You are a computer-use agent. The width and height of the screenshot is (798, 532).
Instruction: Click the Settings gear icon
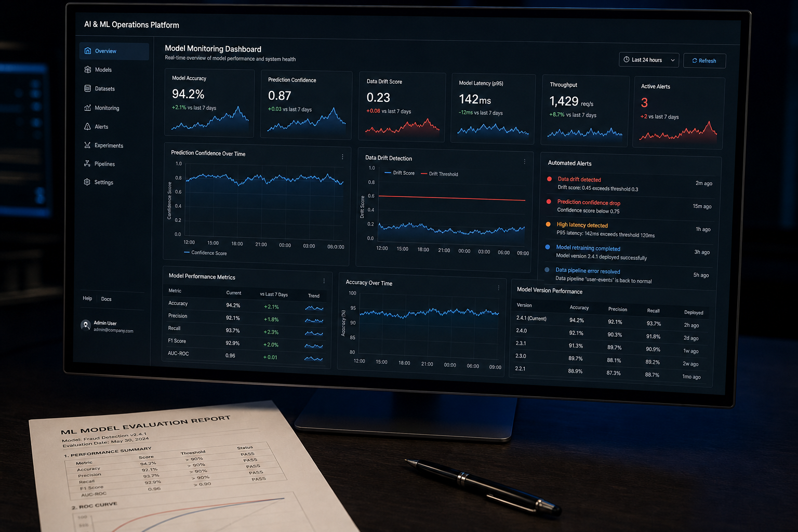coord(87,182)
